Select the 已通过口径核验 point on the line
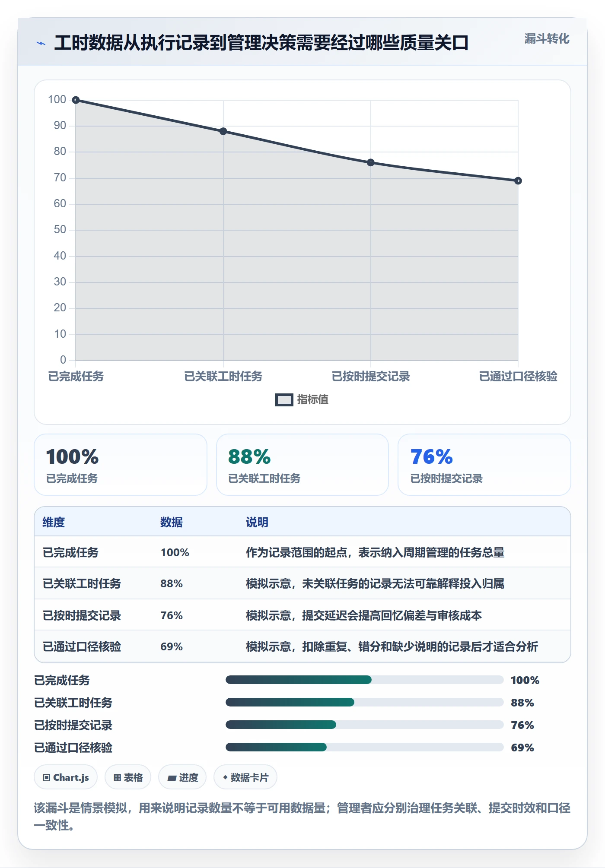 (518, 181)
